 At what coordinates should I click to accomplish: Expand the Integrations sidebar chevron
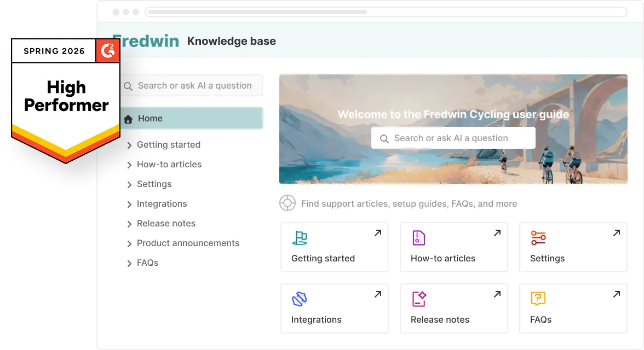(x=129, y=205)
